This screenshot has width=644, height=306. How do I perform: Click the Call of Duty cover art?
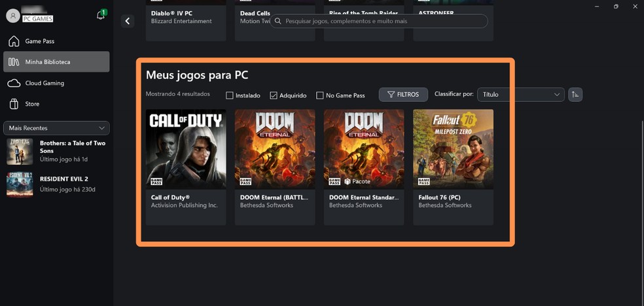point(186,149)
